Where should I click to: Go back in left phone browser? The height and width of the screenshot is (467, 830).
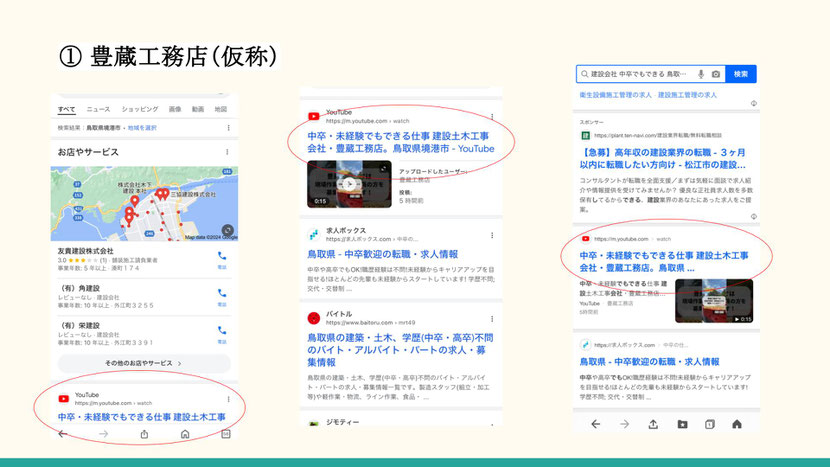point(62,434)
